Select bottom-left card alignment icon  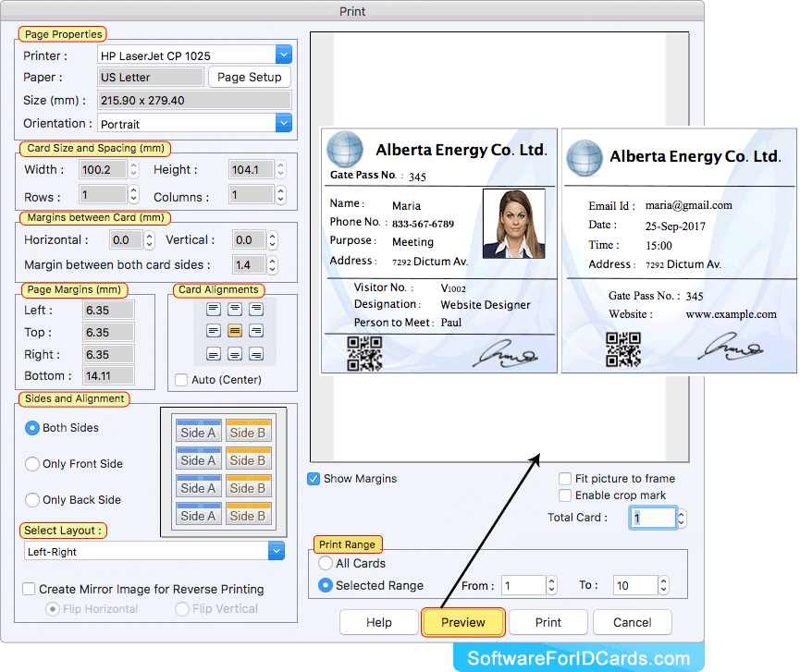point(214,353)
